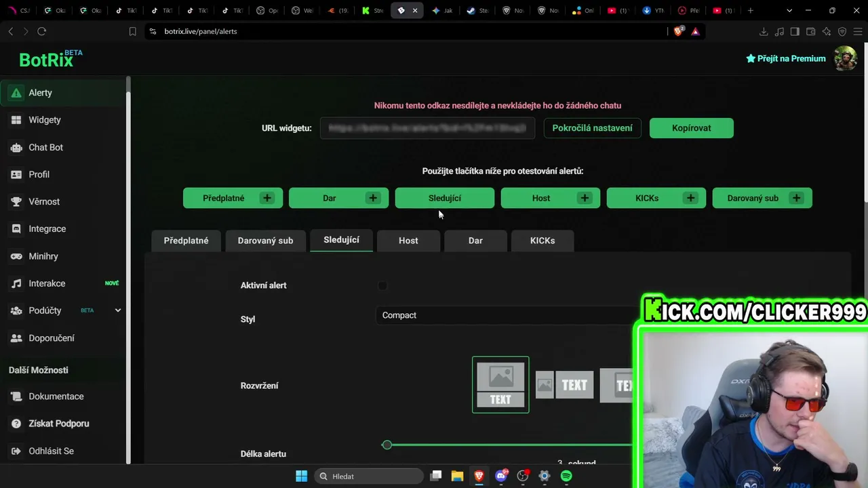Screen dimensions: 868x488
Task: Choose image-above-text layout thumbnail
Action: pos(500,384)
